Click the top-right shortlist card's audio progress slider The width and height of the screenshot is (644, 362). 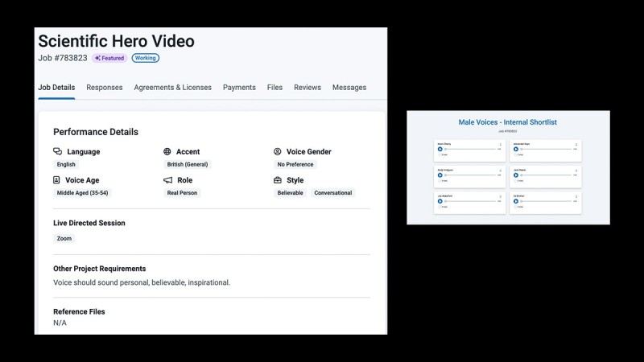click(x=547, y=149)
